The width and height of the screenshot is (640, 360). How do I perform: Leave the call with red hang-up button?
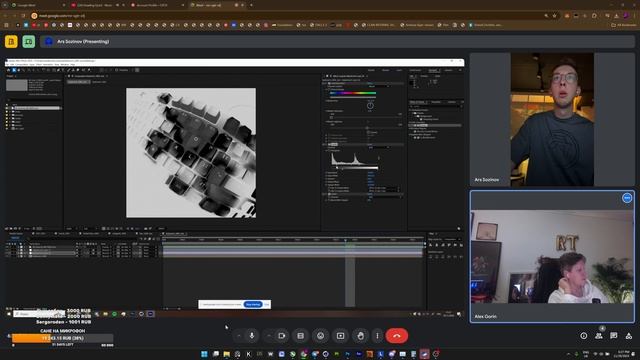pyautogui.click(x=397, y=336)
